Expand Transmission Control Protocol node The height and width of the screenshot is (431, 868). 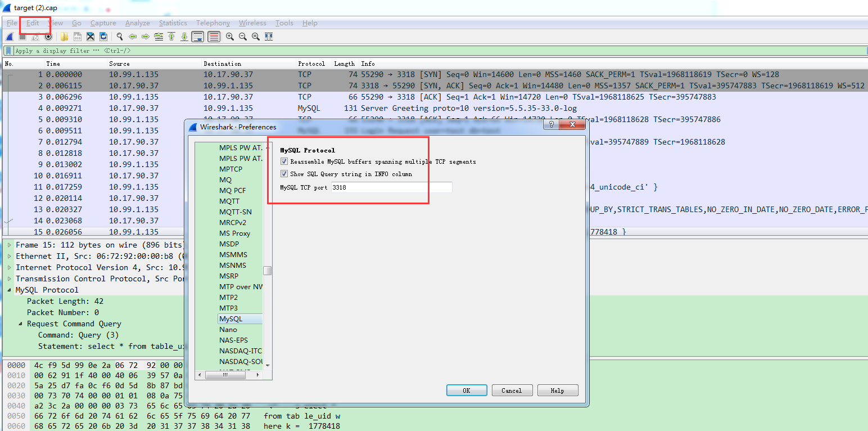click(x=10, y=279)
